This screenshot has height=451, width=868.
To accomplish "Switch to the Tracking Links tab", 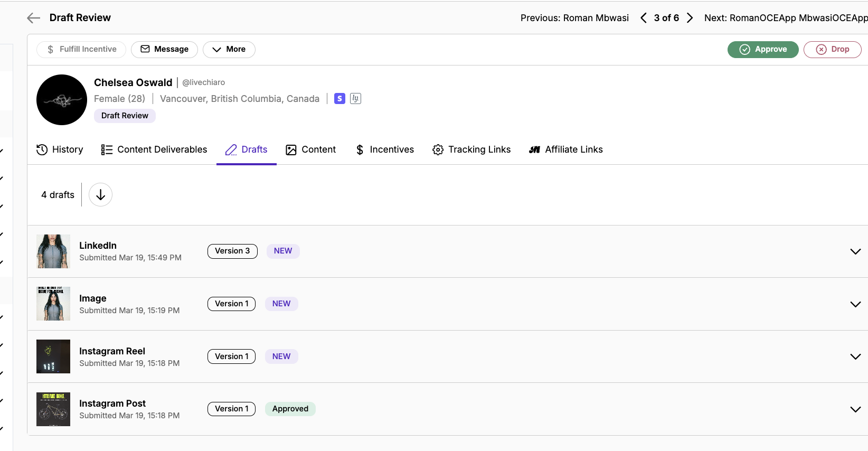I will tap(471, 150).
